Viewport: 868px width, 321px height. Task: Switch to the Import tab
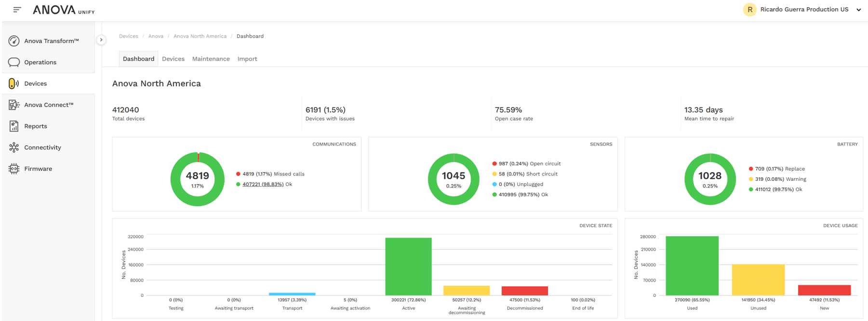click(247, 59)
